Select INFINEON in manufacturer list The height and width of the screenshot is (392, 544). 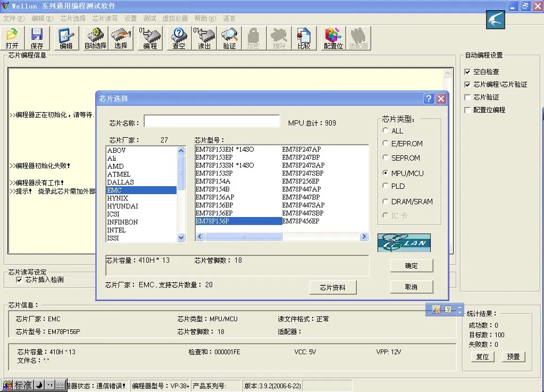point(141,222)
